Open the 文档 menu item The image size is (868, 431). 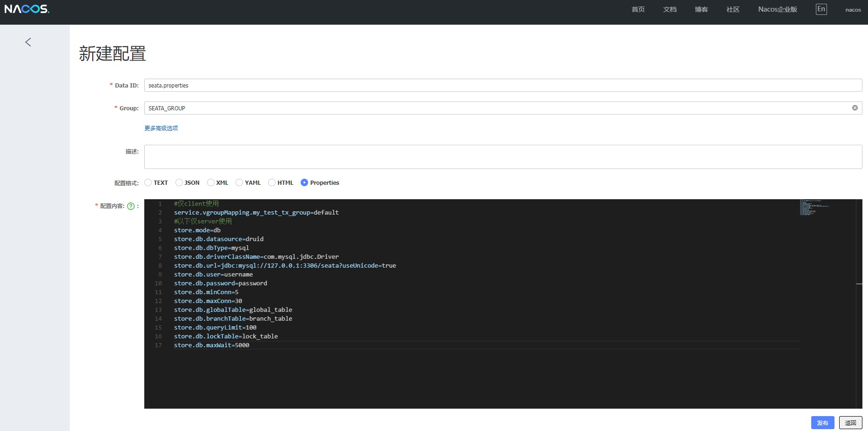[669, 9]
